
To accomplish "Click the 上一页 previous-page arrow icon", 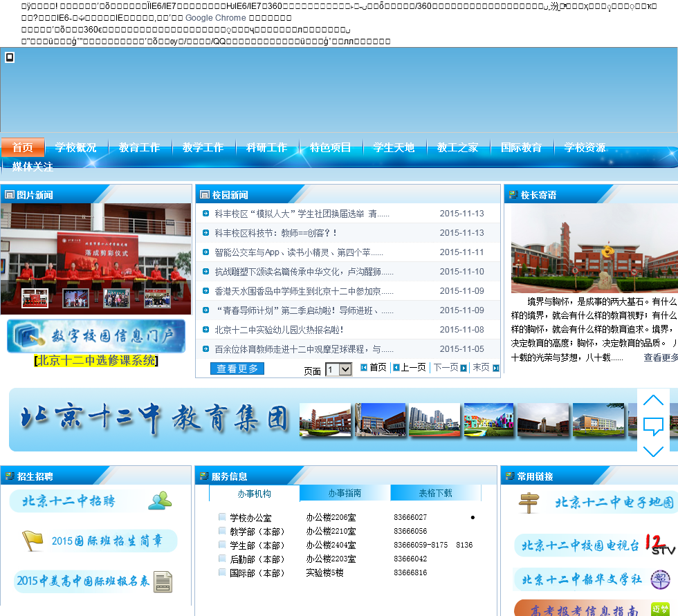I will point(396,368).
